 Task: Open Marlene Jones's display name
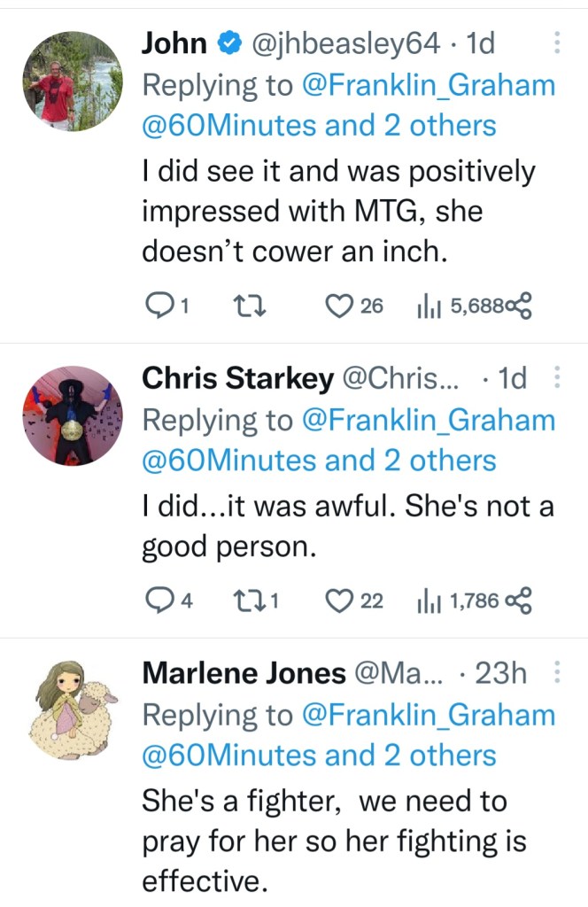[244, 673]
